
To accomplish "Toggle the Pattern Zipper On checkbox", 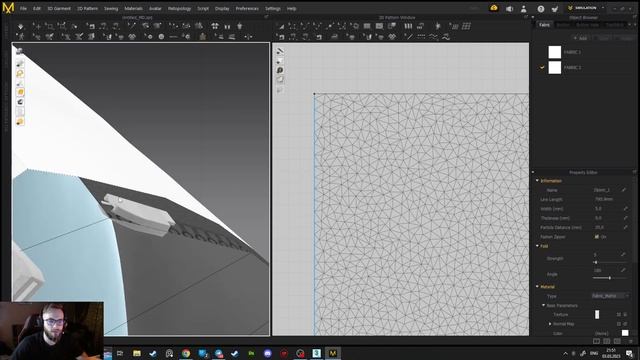I will click(596, 237).
